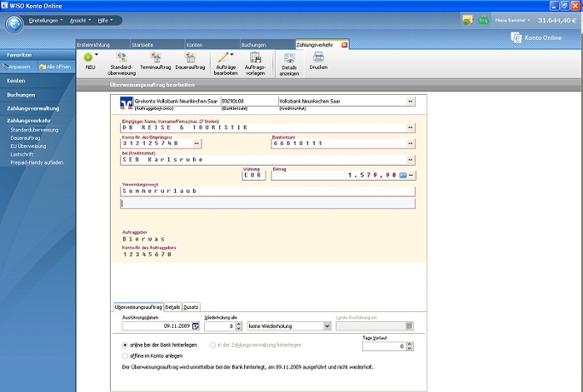The height and width of the screenshot is (392, 583).
Task: Select the Überweisungsauftrag bottom tab
Action: 138,307
